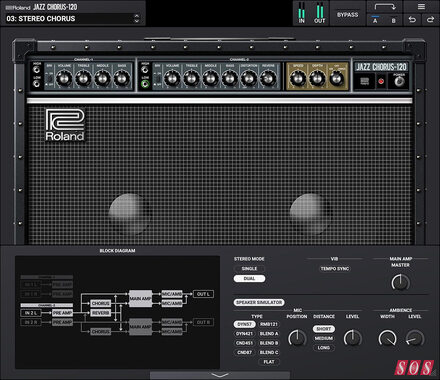Click the Mic LEVEL knob
This screenshot has height=380, width=440.
[x=352, y=338]
